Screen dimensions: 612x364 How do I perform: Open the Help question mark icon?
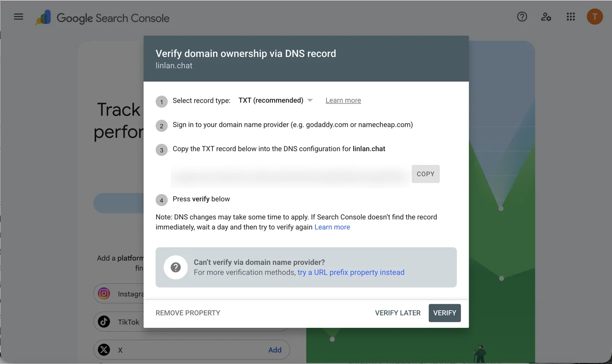click(522, 17)
